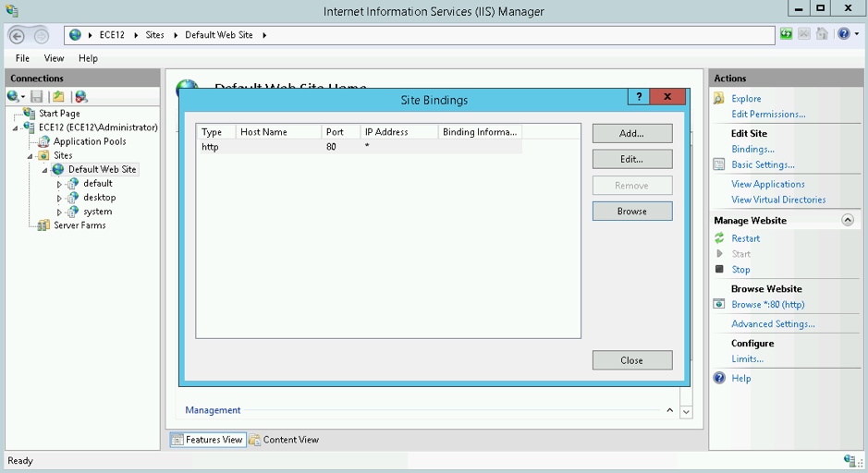Viewport: 868px width, 473px height.
Task: Click the Sites breadcrumb in address bar
Action: (x=154, y=35)
